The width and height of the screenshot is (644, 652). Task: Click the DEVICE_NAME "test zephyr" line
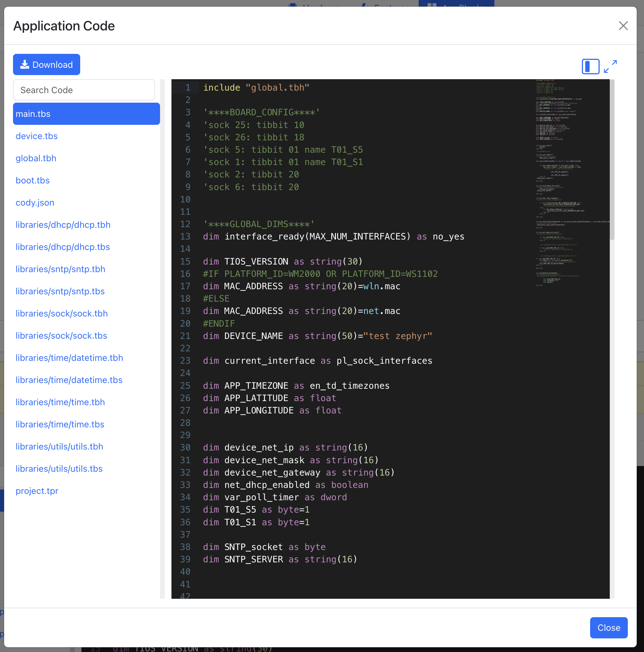318,336
